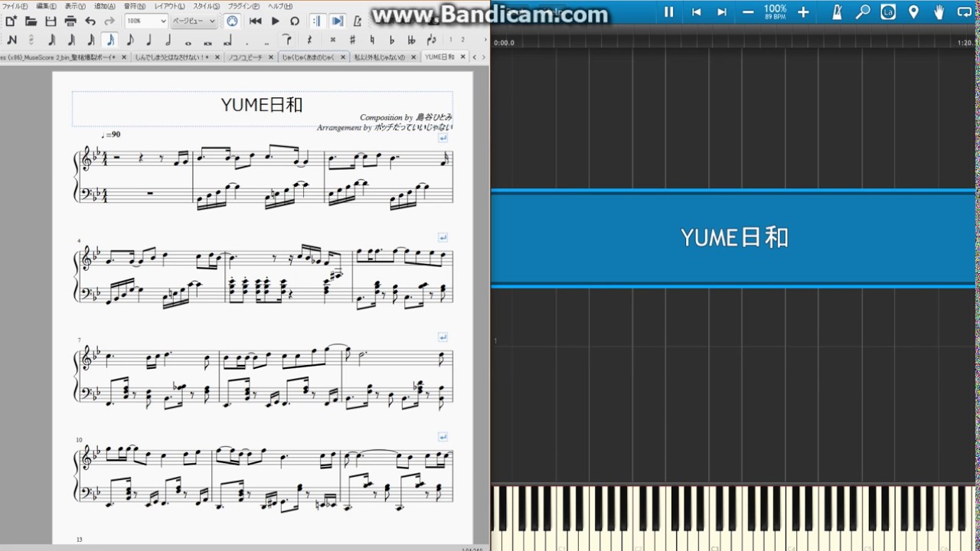Viewport: 980px width, 551px height.
Task: Pause Synthesia playback
Action: pyautogui.click(x=669, y=11)
